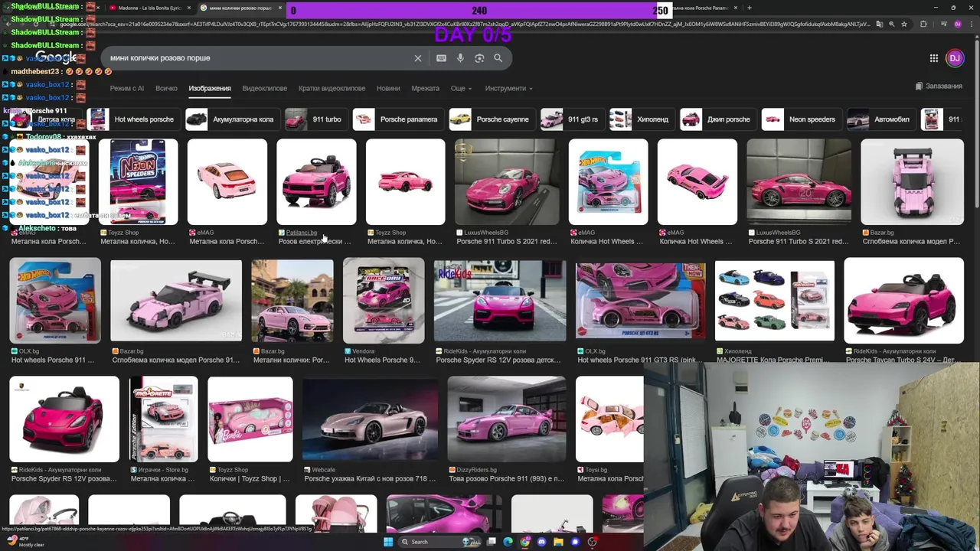This screenshot has height=551, width=980.
Task: Open the Новини tab
Action: [388, 88]
